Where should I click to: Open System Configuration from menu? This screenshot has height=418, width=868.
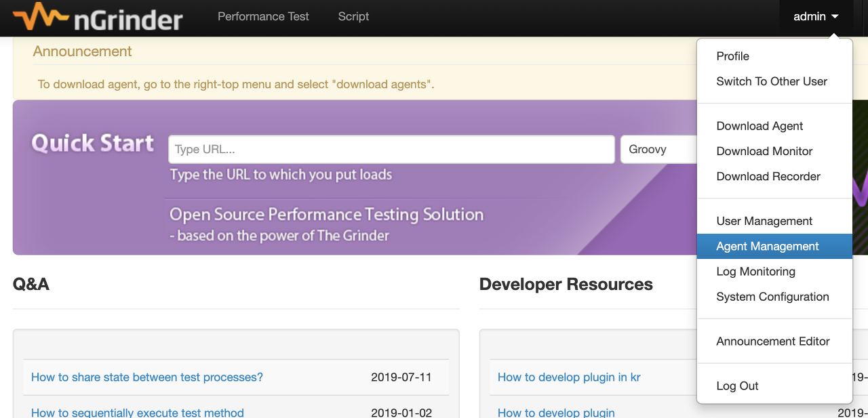pyautogui.click(x=772, y=297)
